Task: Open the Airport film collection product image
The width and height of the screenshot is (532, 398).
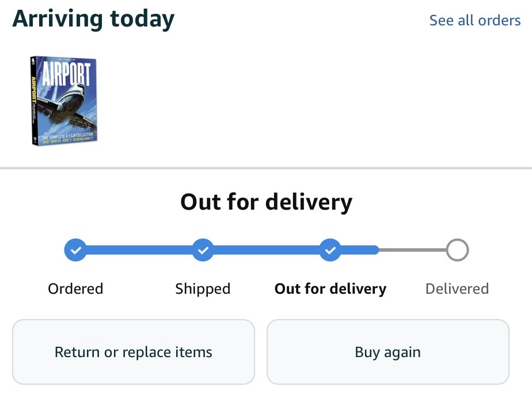Action: tap(64, 101)
